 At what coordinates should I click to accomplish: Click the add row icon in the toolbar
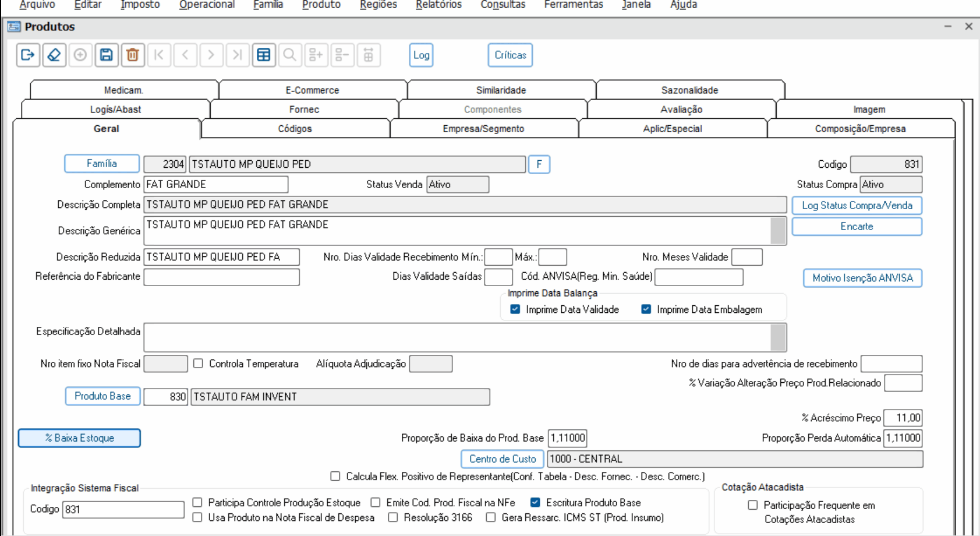(316, 55)
